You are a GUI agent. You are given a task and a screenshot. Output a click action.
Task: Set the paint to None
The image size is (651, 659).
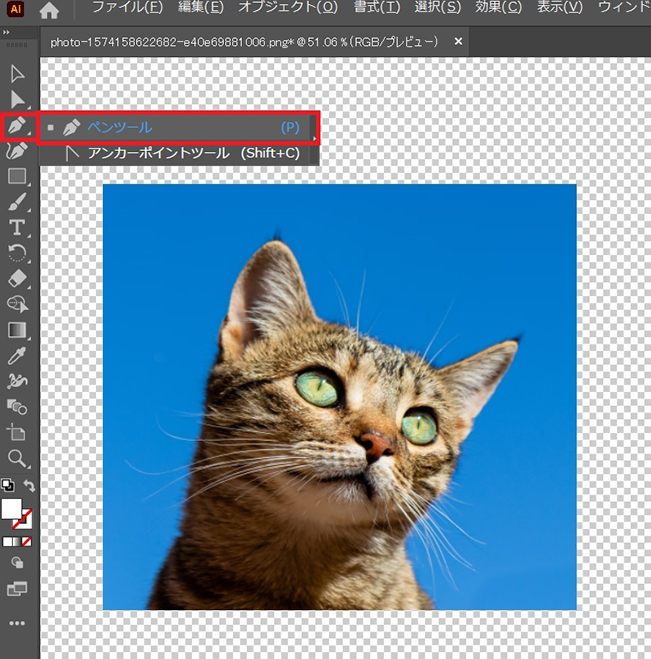29,541
